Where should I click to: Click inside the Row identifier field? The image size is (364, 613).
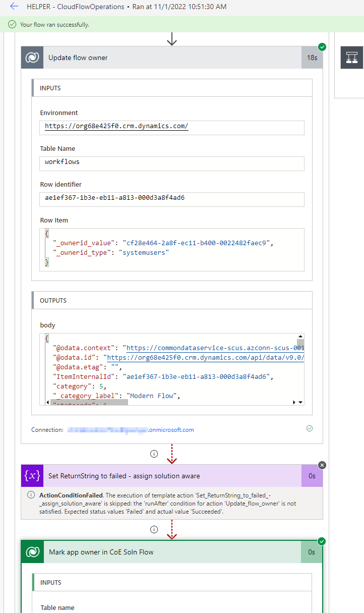click(x=171, y=199)
